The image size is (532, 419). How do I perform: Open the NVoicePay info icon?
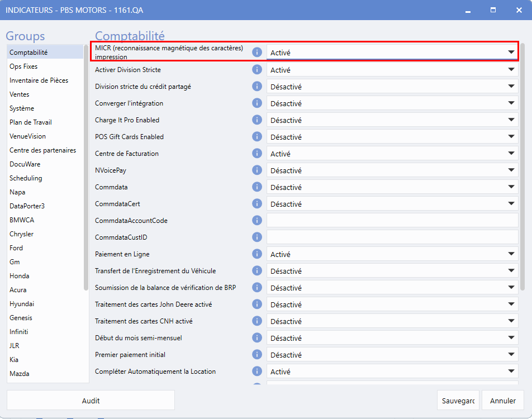coord(257,170)
